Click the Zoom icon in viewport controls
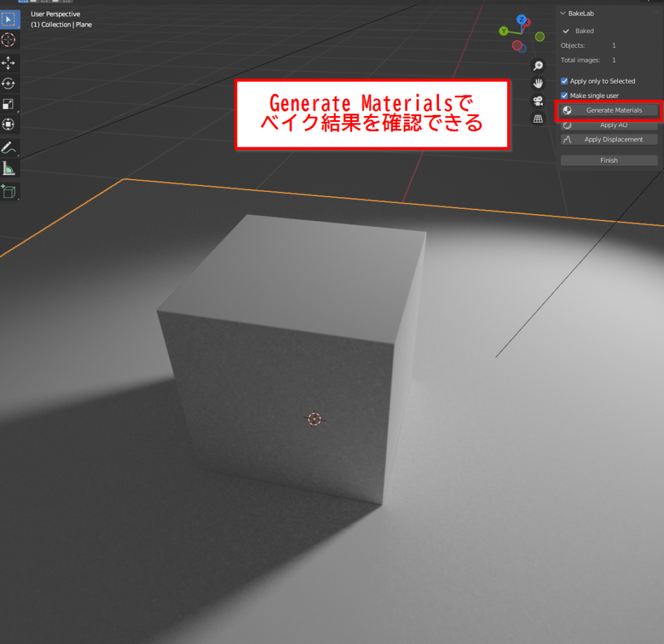 538,66
